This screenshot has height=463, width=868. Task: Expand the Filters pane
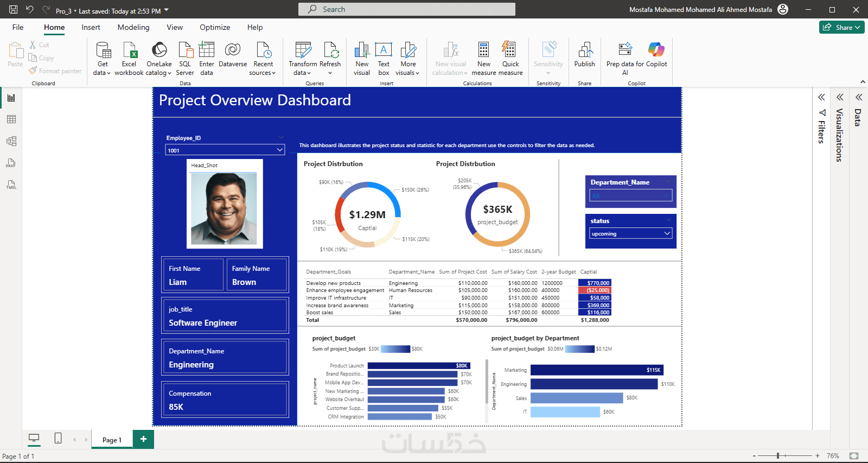click(x=821, y=97)
